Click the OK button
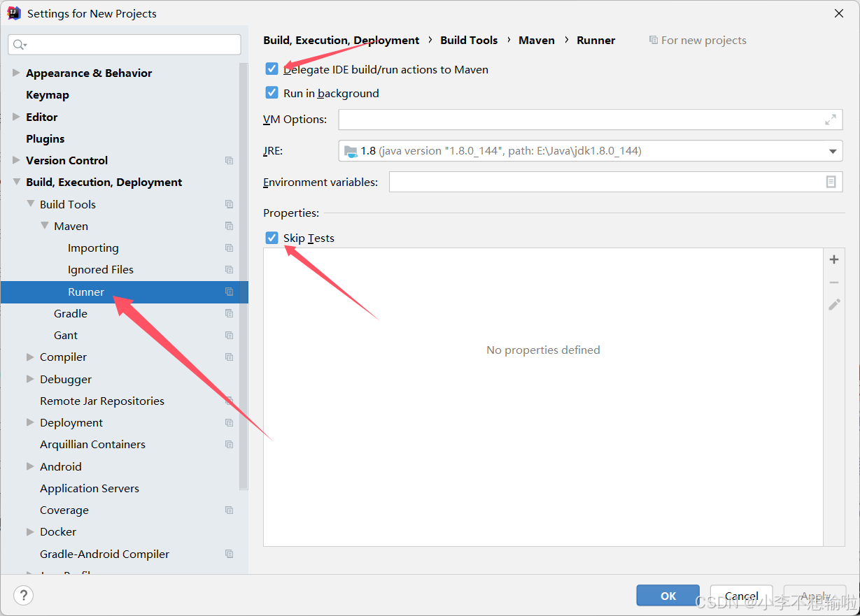 tap(668, 596)
